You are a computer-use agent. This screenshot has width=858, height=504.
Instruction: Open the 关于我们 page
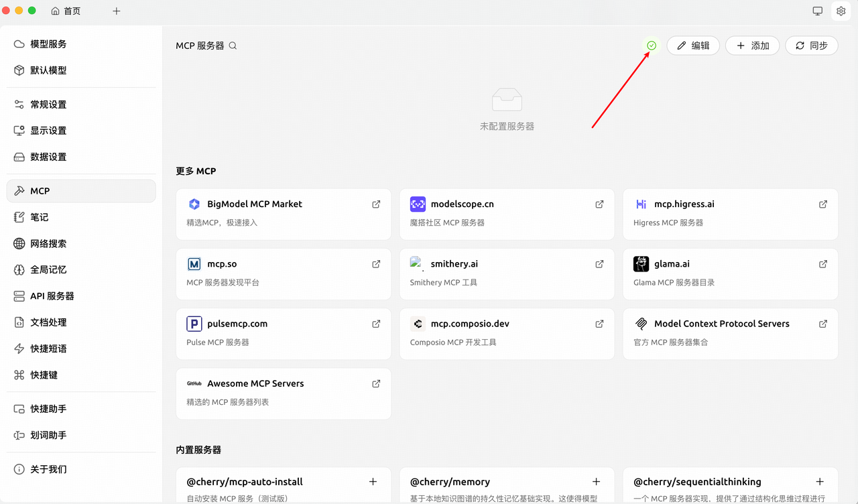click(x=48, y=469)
